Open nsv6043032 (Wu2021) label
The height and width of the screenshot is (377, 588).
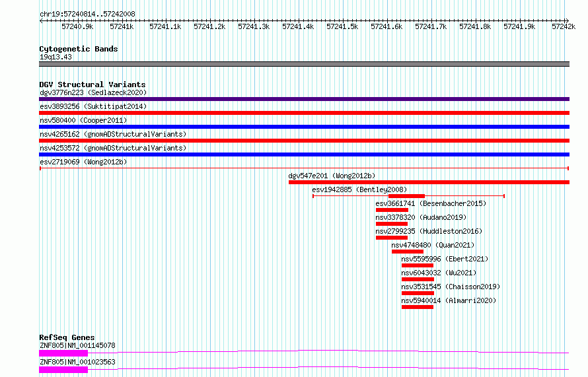click(x=439, y=273)
